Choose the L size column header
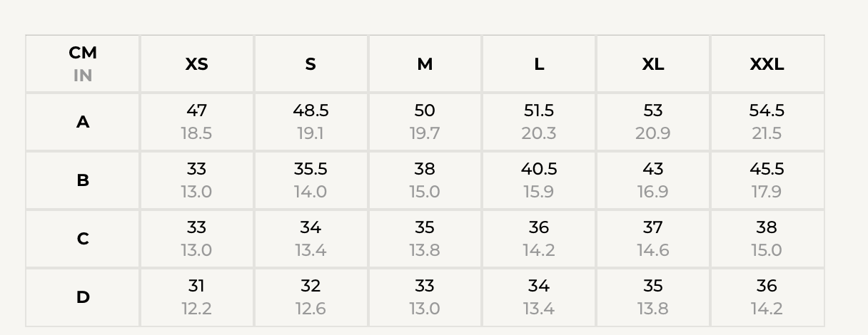 click(539, 64)
